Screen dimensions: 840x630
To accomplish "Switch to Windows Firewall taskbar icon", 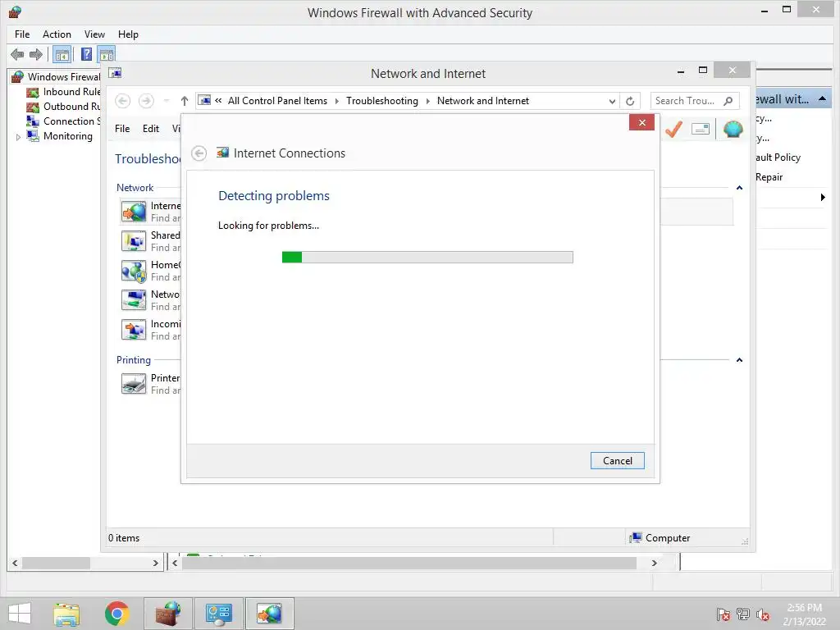I will pos(168,614).
